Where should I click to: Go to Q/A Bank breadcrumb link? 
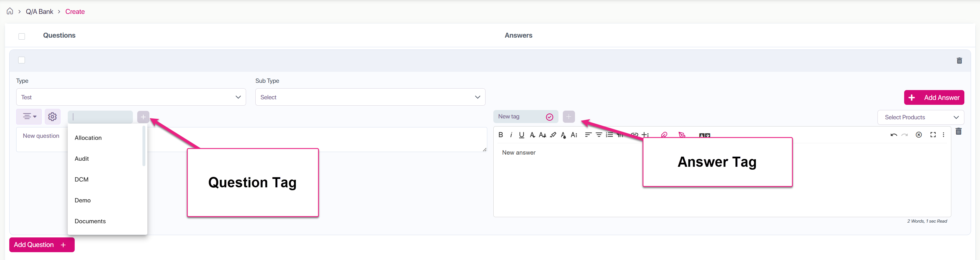point(40,11)
